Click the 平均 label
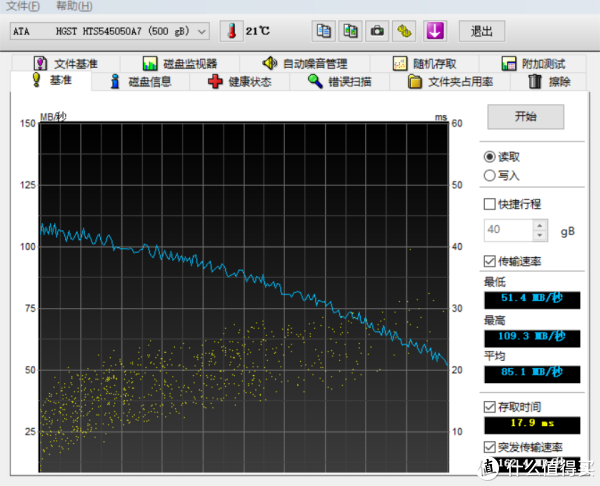 [494, 356]
